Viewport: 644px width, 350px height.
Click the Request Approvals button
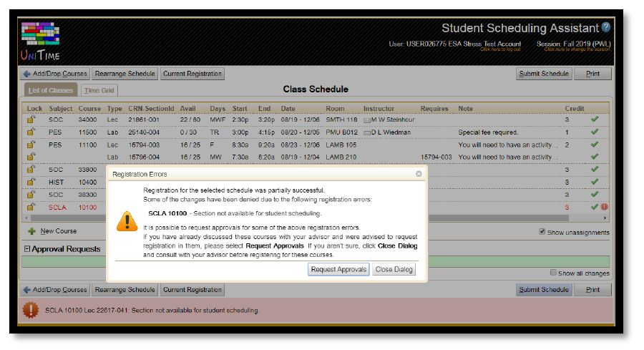[x=339, y=270]
